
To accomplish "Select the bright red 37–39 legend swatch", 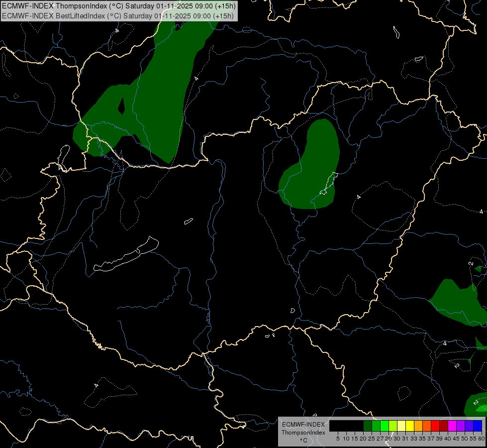I will pyautogui.click(x=435, y=426).
